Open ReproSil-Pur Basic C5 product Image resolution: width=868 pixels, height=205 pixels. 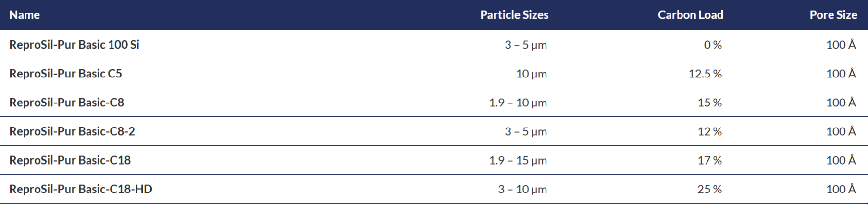(x=66, y=74)
